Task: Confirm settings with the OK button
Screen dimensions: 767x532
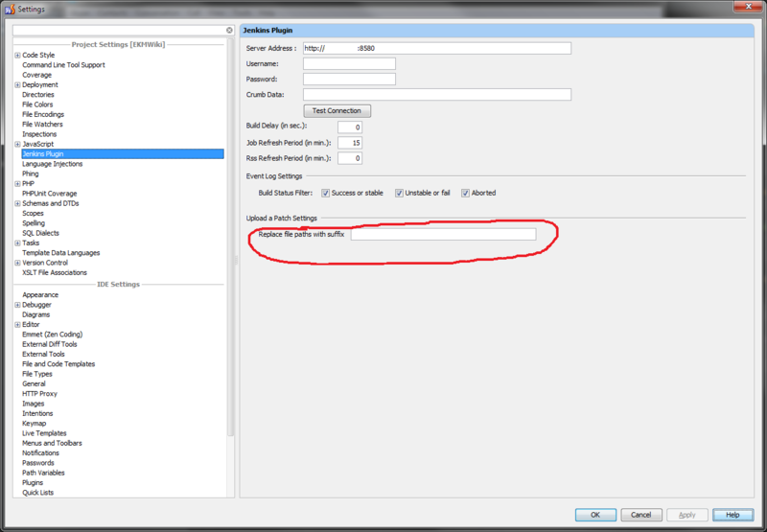Action: tap(595, 515)
